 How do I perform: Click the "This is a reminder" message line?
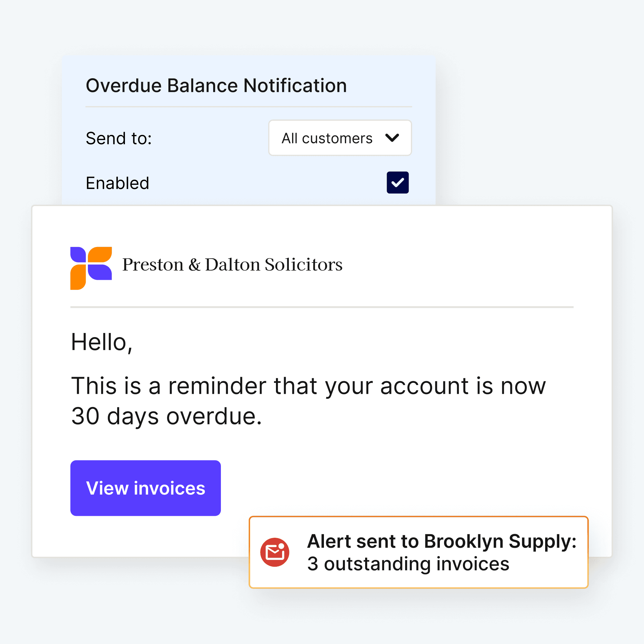click(308, 386)
